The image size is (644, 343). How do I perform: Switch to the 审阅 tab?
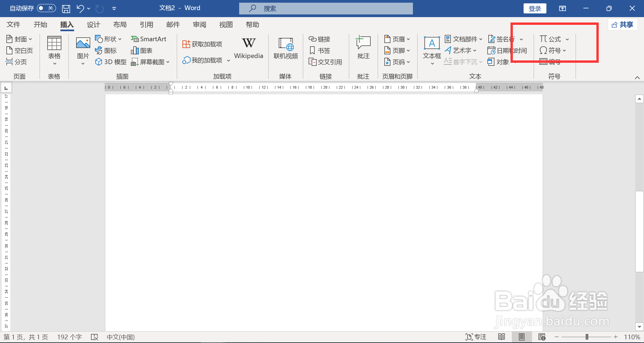(x=200, y=24)
